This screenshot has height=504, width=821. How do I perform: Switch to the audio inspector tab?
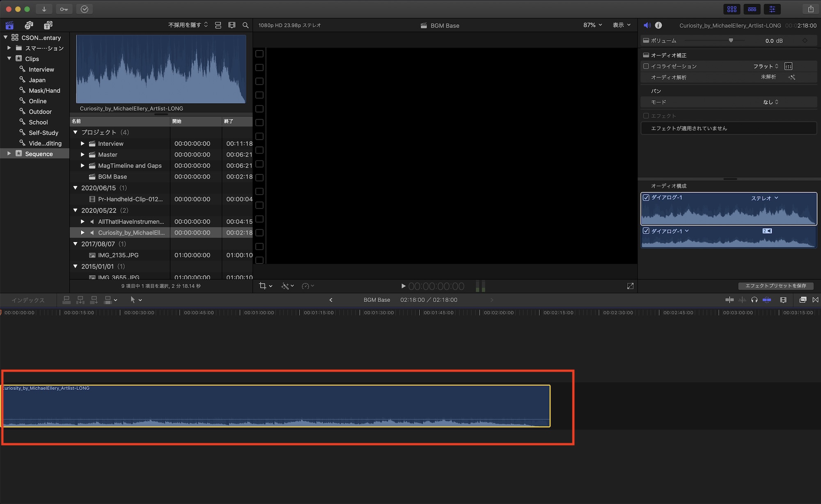click(647, 25)
